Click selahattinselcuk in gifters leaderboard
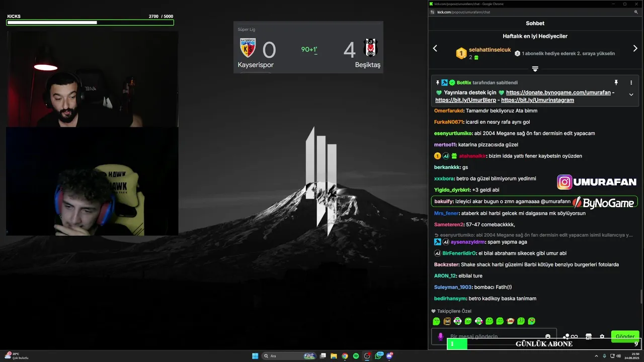This screenshot has height=362, width=644. click(x=490, y=50)
